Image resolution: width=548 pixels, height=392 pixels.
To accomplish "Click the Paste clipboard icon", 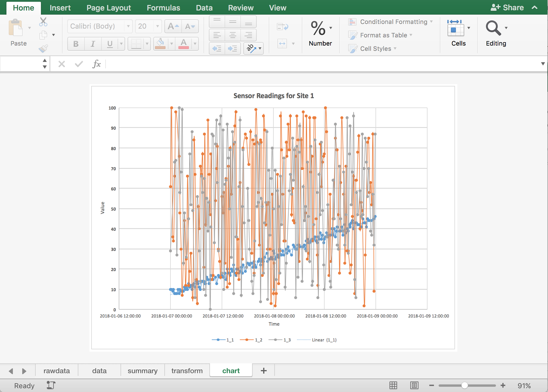I will (15, 28).
